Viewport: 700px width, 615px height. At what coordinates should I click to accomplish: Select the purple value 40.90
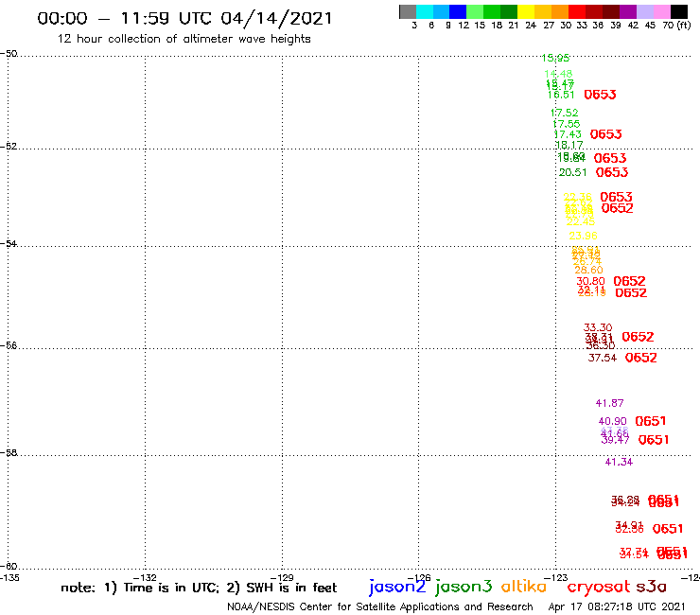pyautogui.click(x=613, y=421)
